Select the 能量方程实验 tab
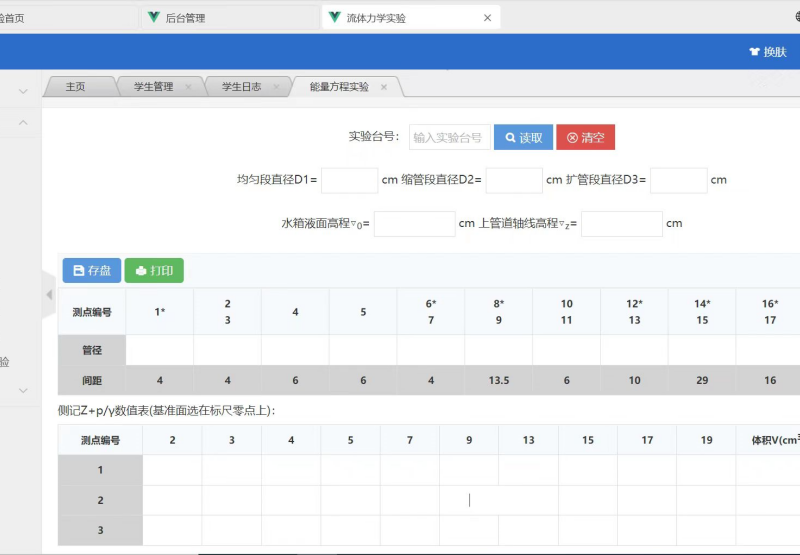 (339, 87)
